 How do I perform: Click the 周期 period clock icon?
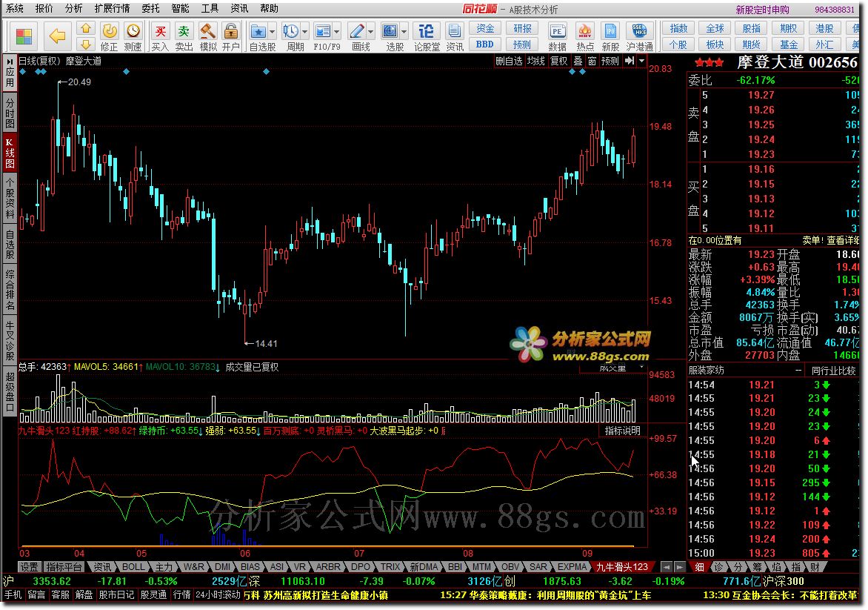(290, 31)
